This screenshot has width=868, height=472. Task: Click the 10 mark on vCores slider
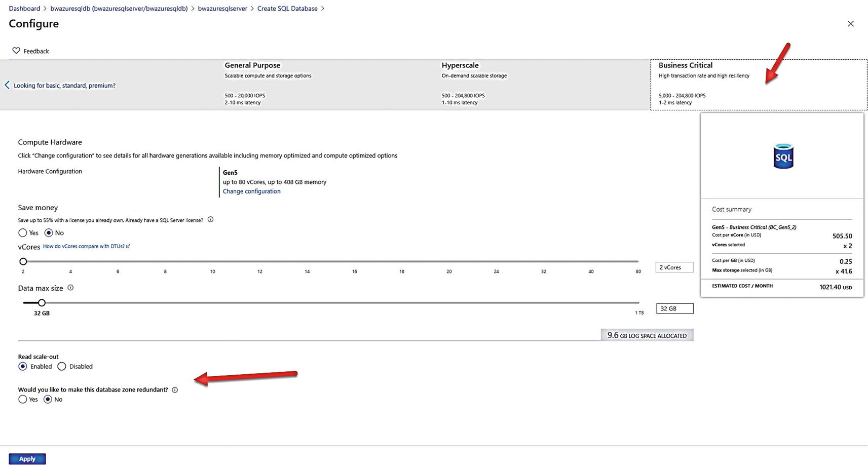pos(212,271)
